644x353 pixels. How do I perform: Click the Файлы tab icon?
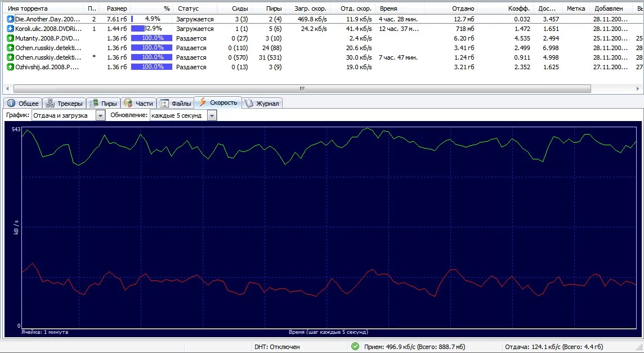point(164,103)
